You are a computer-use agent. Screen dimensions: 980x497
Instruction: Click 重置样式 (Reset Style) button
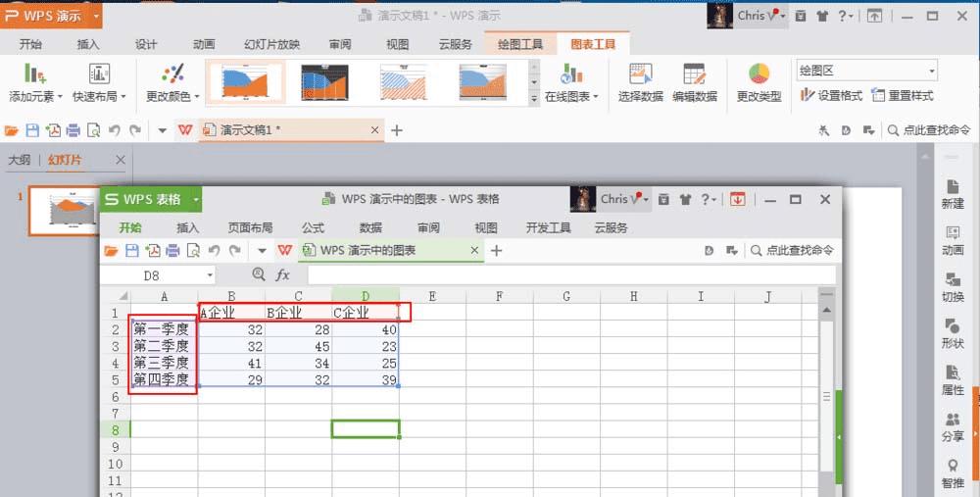pyautogui.click(x=903, y=96)
